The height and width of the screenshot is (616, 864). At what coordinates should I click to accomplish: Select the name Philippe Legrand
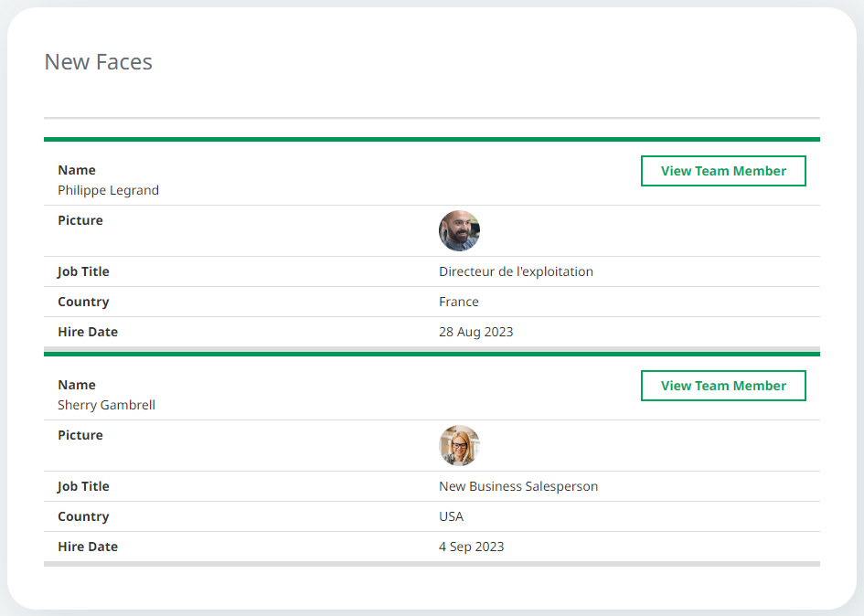(108, 190)
